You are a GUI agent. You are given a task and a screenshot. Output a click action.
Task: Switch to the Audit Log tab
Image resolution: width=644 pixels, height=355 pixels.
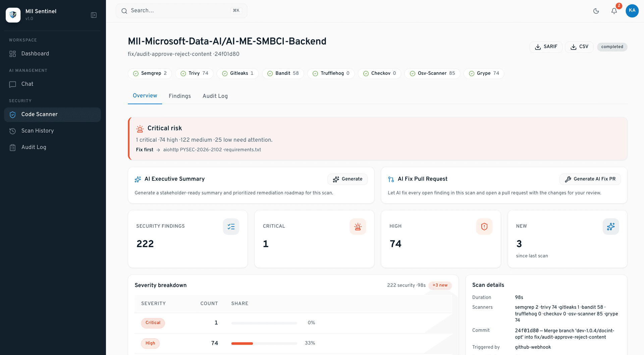[215, 96]
